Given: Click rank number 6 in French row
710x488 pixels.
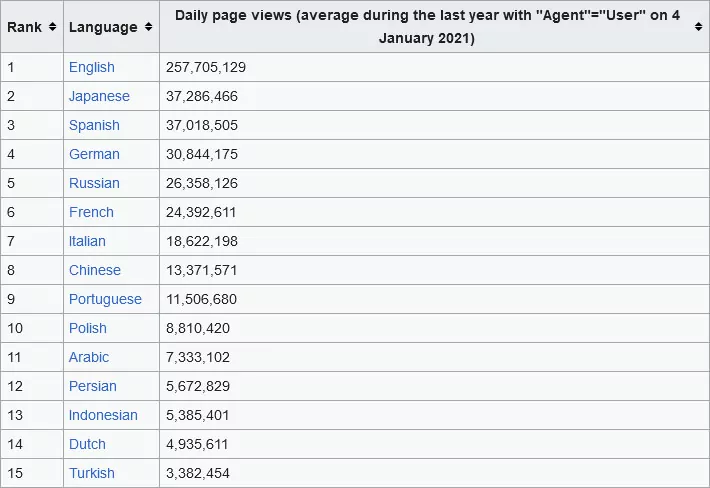Looking at the screenshot, I should click(11, 212).
